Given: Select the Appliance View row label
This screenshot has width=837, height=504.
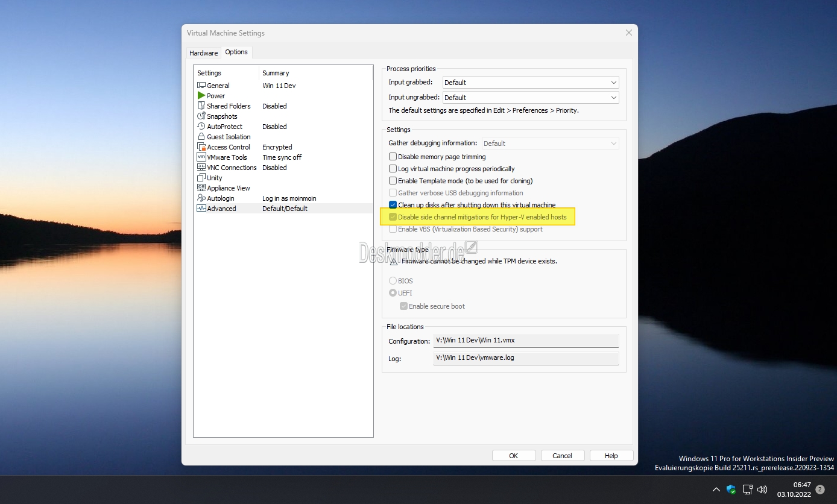Looking at the screenshot, I should (x=229, y=188).
